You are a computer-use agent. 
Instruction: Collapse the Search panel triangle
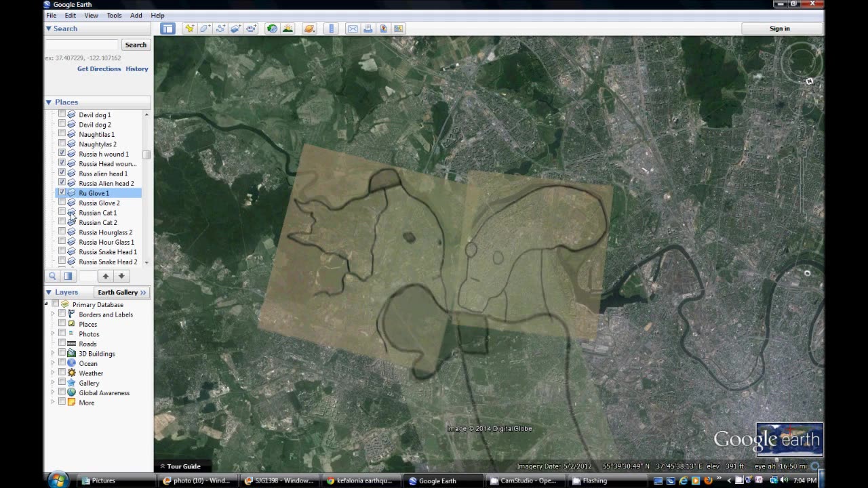[49, 28]
